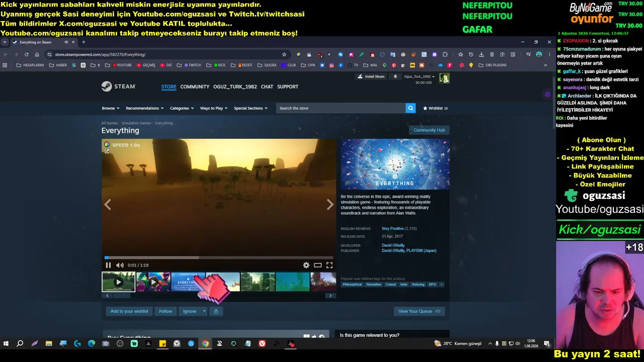Screen dimensions: 644x362
Task: Add a tag with the plus button
Action: [x=441, y=285]
